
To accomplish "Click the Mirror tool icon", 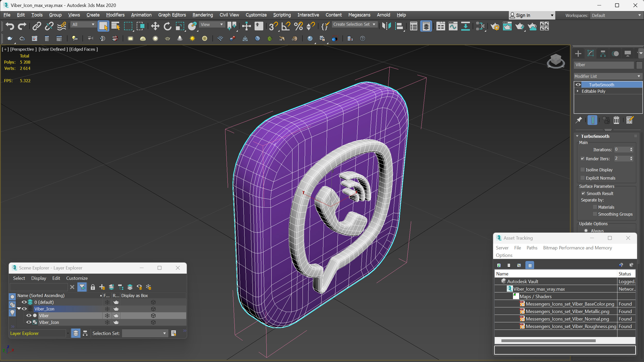I will click(386, 26).
